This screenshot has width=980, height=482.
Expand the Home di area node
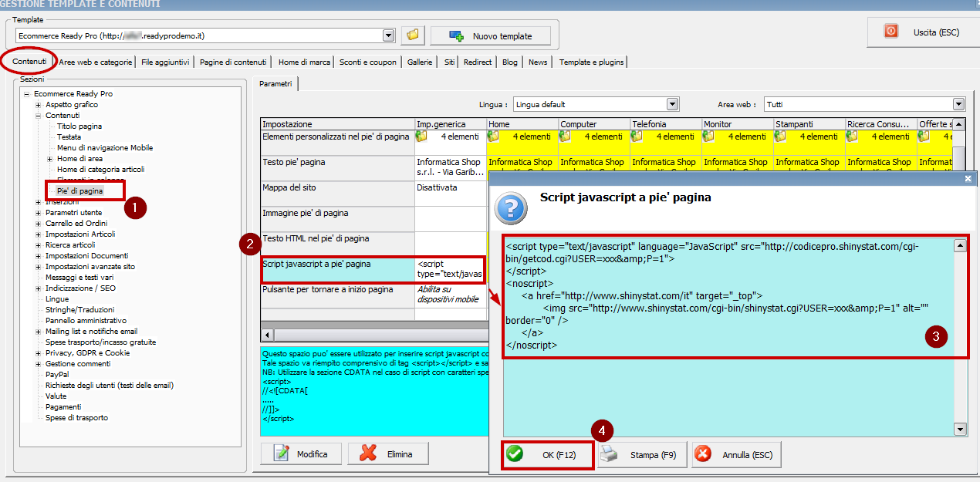pyautogui.click(x=50, y=159)
